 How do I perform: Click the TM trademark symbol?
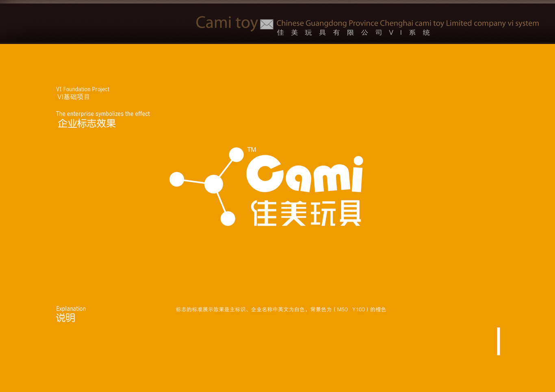click(252, 150)
